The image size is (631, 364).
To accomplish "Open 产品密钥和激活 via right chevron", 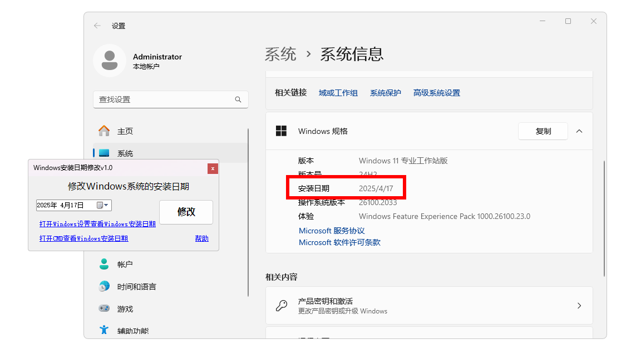I will click(579, 306).
